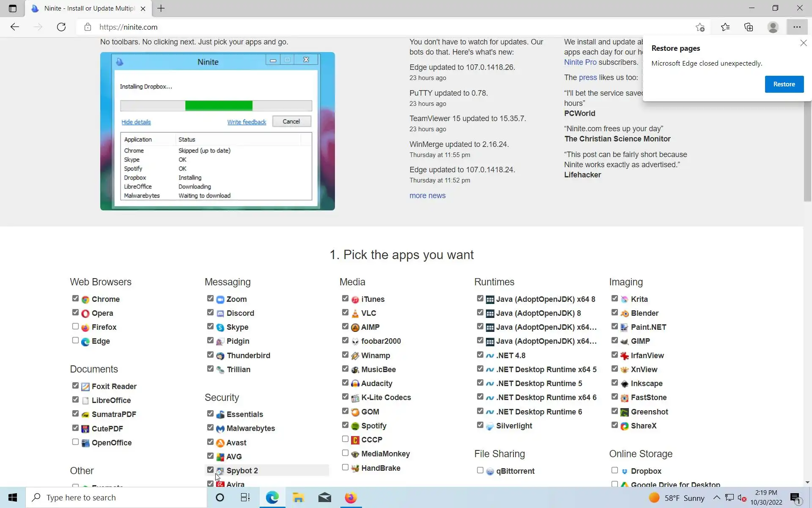The image size is (812, 508).
Task: Open Favorites list icon
Action: [x=725, y=27]
